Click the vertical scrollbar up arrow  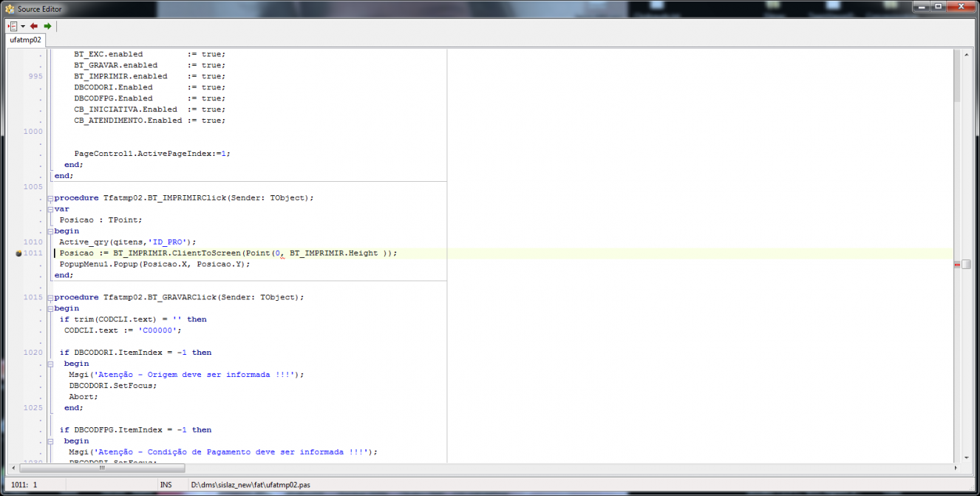pos(967,54)
